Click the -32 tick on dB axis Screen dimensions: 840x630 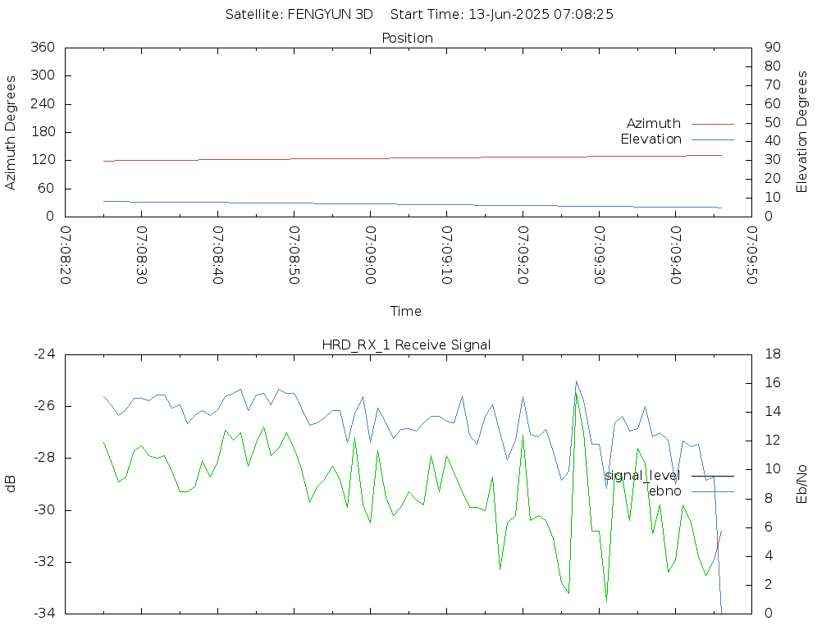44,562
